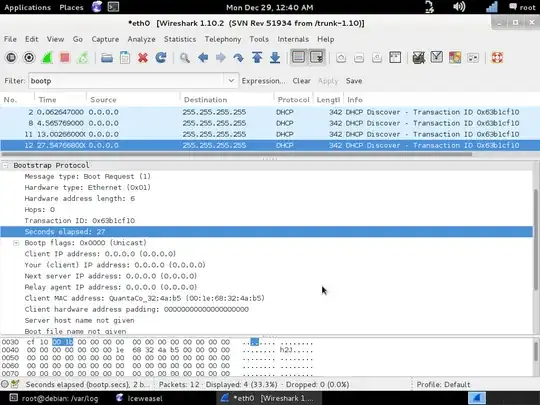Open Applications menu in top panel
Image resolution: width=540 pixels, height=405 pixels.
(x=27, y=7)
